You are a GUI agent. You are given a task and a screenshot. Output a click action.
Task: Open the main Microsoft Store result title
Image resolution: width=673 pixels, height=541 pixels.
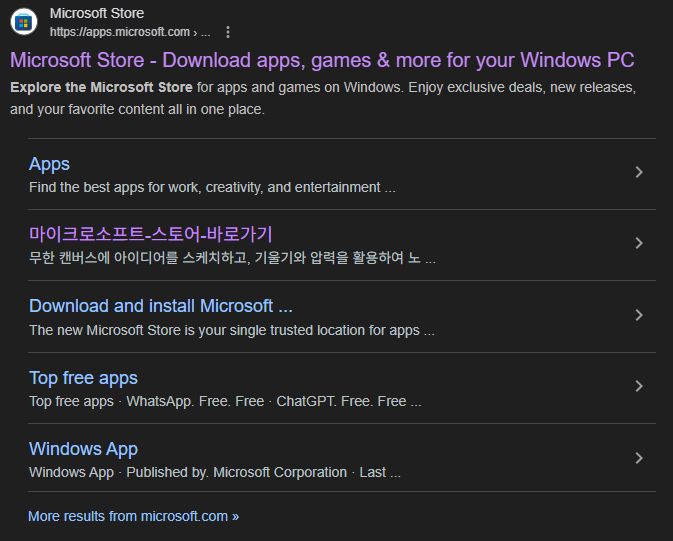[x=322, y=60]
